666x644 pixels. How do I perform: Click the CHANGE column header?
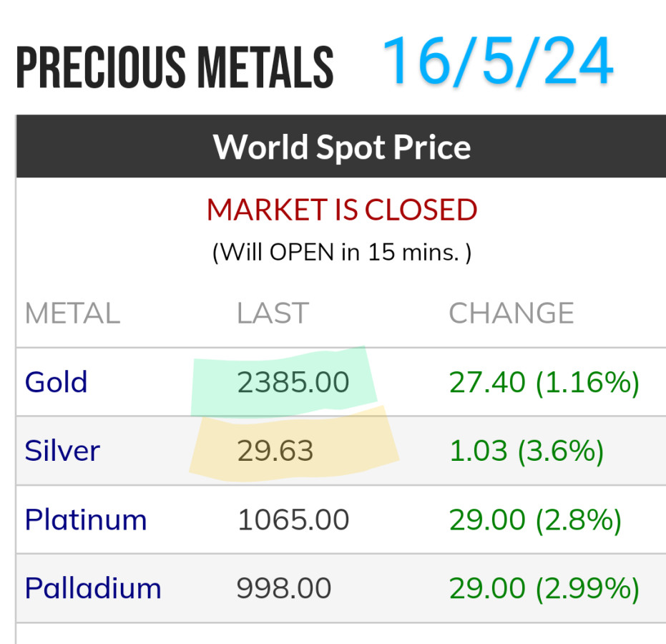coord(511,313)
